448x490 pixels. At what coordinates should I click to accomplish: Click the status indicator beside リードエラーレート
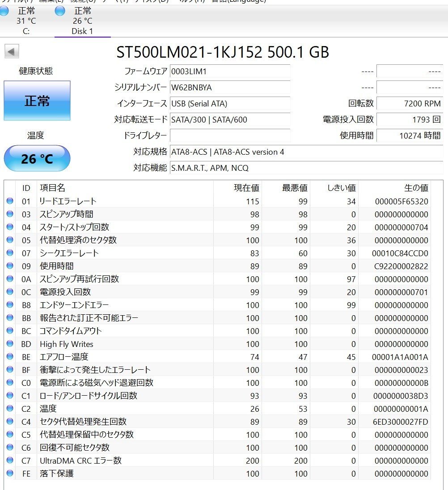pos(9,201)
